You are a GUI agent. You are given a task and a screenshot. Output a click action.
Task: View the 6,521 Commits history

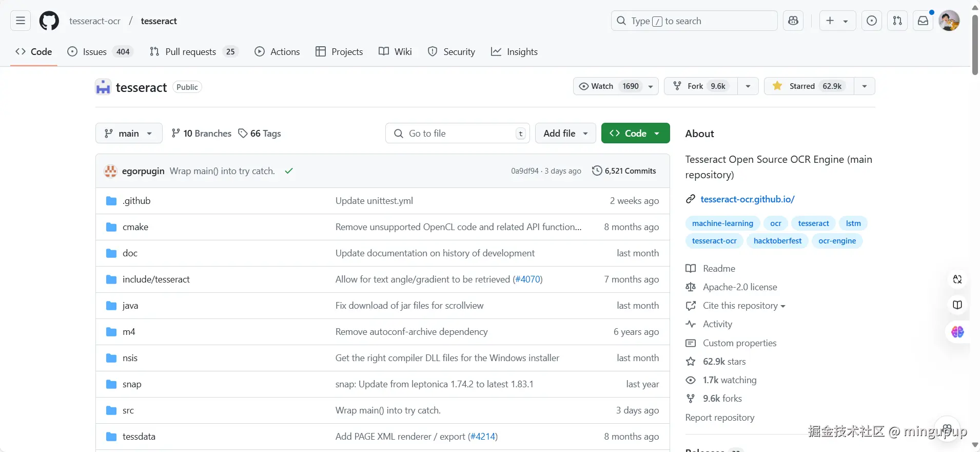point(624,171)
